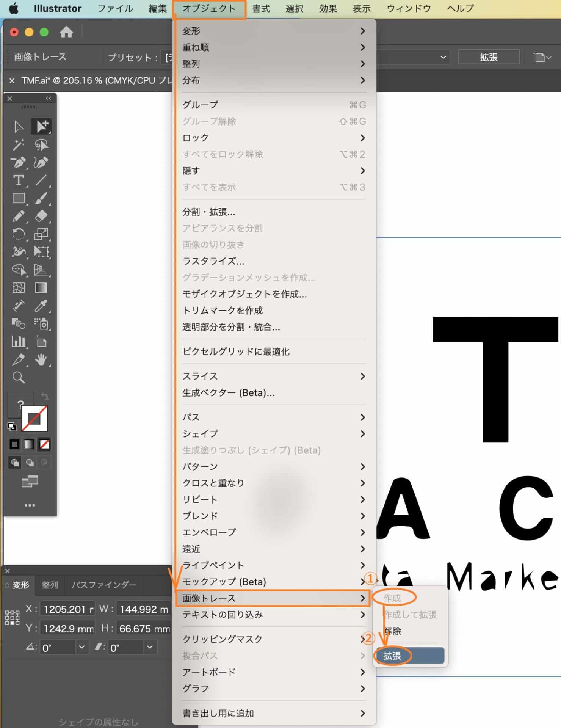Open the control bar dropdown left of 拡張
Screen dimensions: 561x728
point(443,58)
